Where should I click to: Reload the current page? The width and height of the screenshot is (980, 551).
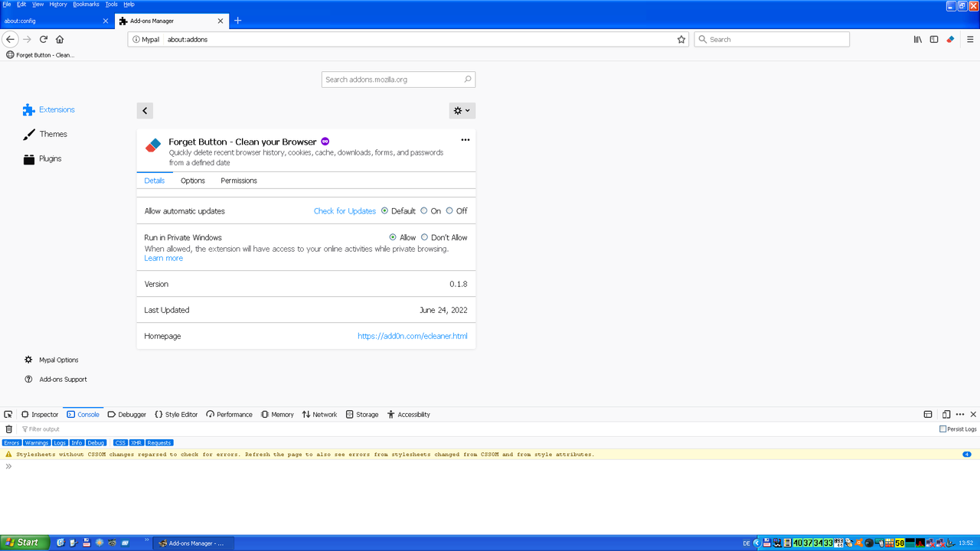[x=44, y=39]
